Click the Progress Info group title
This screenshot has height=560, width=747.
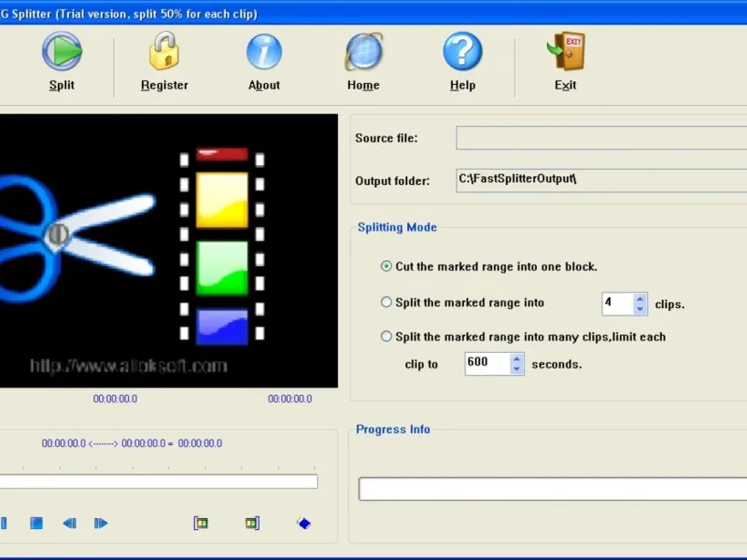pyautogui.click(x=393, y=429)
